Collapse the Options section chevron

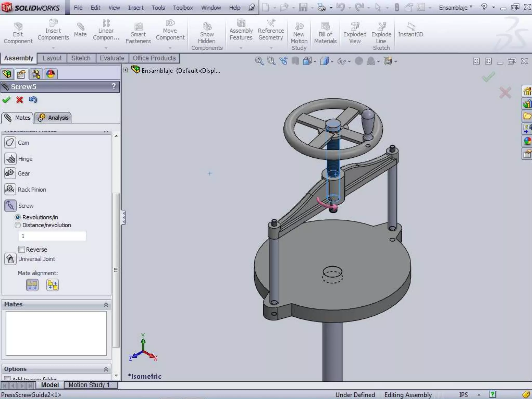coord(106,369)
